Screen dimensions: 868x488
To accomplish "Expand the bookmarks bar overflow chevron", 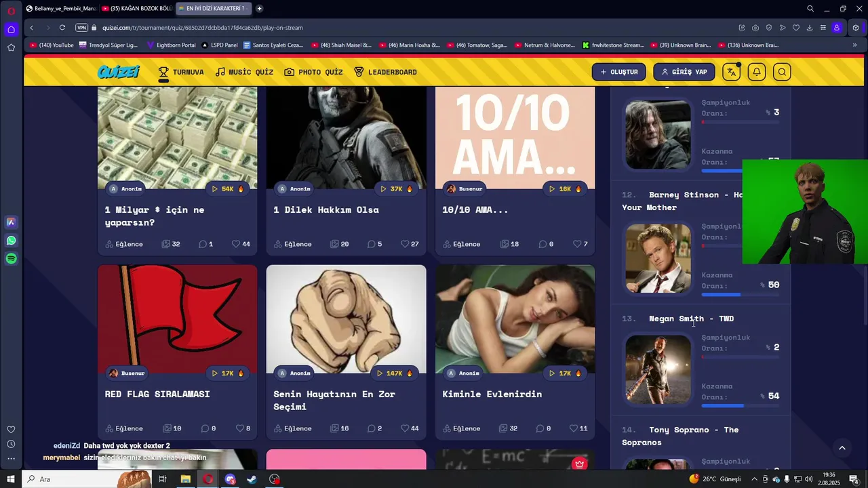I will [x=854, y=45].
